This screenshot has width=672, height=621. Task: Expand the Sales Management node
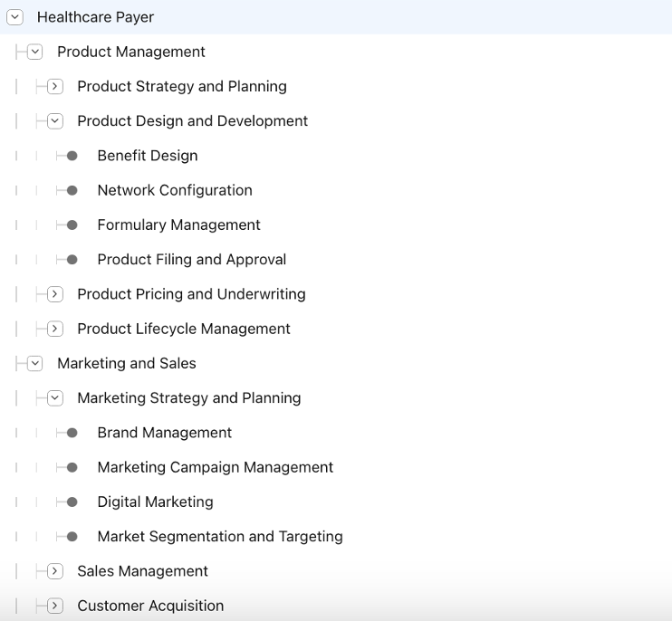click(55, 571)
